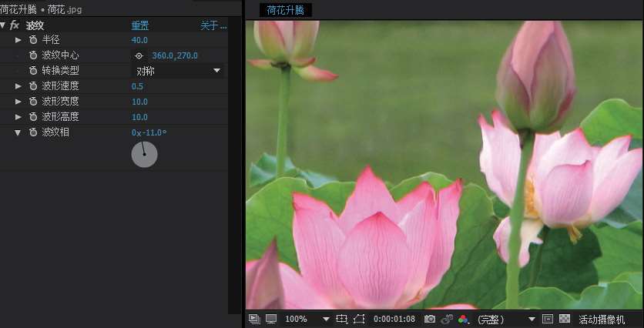Toggle the stopwatch for 波纹相
The height and width of the screenshot is (328, 644).
coord(33,132)
